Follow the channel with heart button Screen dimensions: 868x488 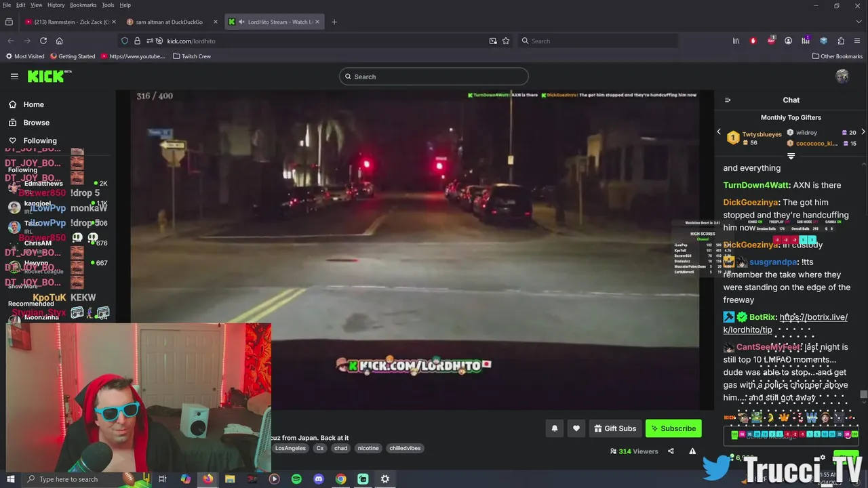[x=576, y=428]
